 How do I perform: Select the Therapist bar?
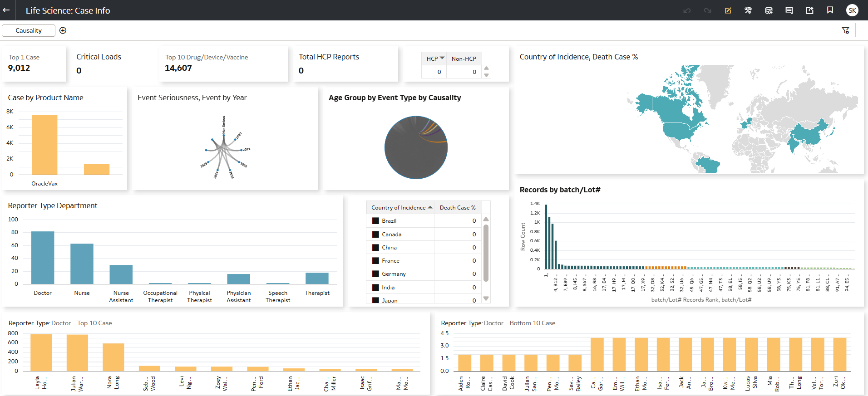317,278
